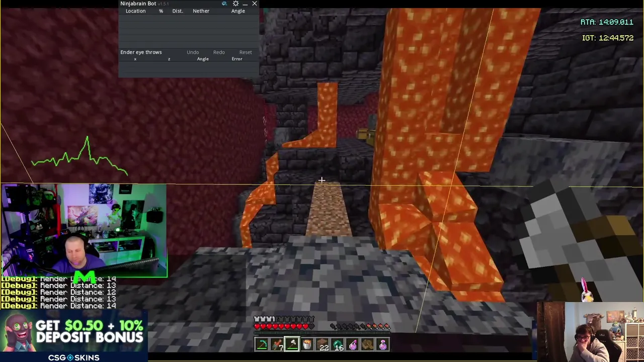Click Redo in Ender eye throws

click(x=219, y=52)
